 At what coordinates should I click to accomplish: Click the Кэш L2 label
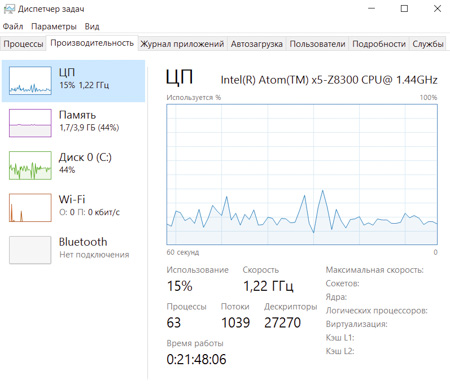(340, 351)
